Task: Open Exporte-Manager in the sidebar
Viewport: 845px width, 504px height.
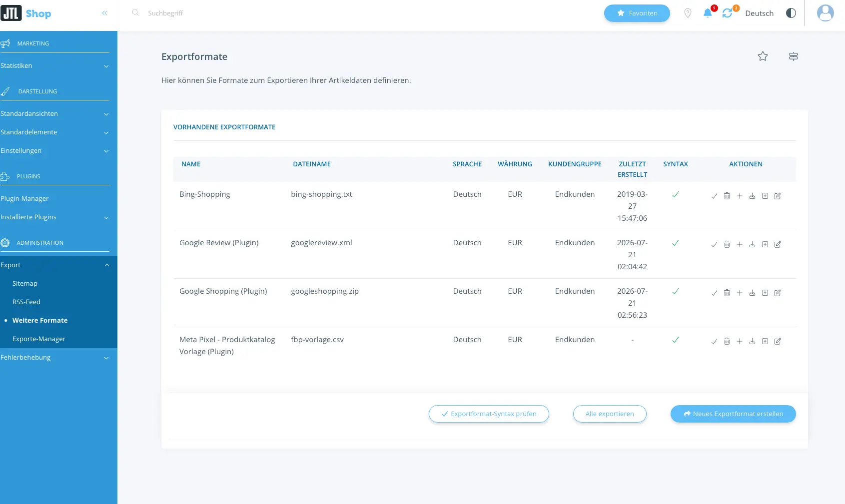Action: (x=39, y=339)
